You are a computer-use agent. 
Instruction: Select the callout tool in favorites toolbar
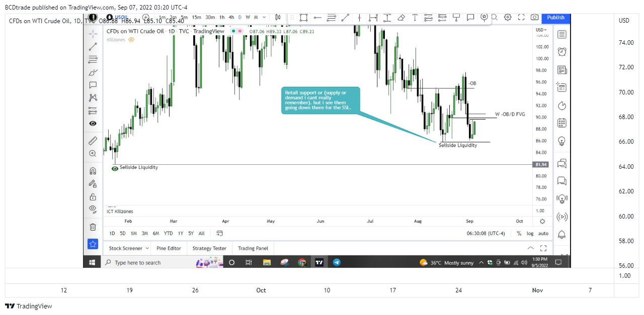pyautogui.click(x=470, y=18)
